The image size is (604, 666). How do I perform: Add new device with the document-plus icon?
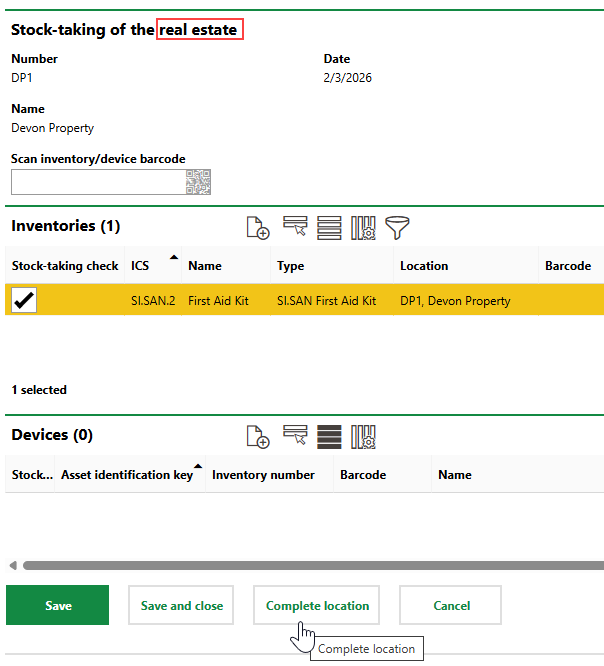pos(258,436)
